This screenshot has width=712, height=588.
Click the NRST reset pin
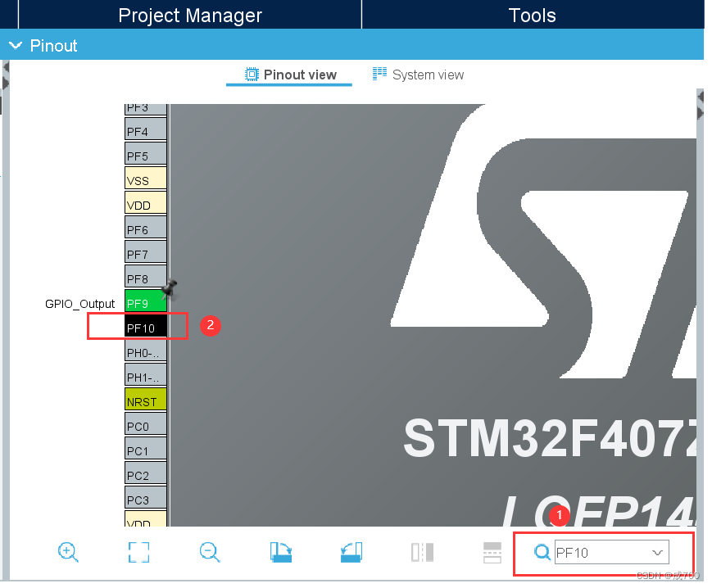[x=146, y=399]
